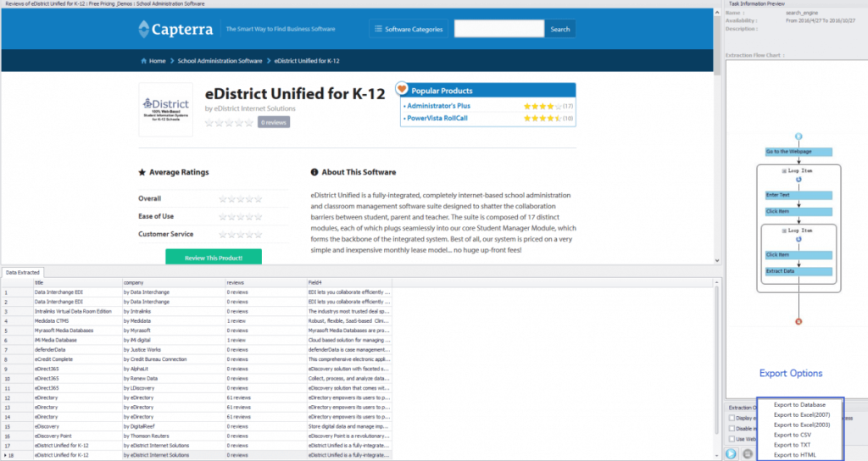Click the star icon beside Average Ratings
868x461 pixels.
point(142,172)
